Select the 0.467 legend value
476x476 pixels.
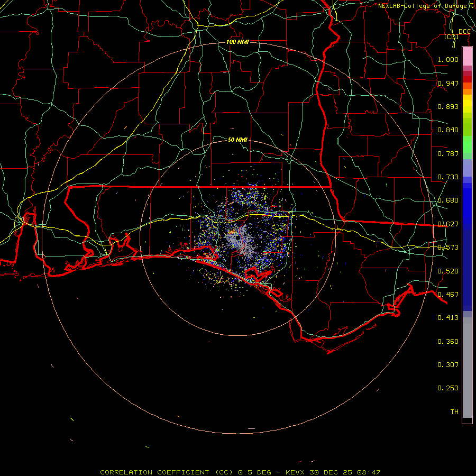click(x=448, y=295)
